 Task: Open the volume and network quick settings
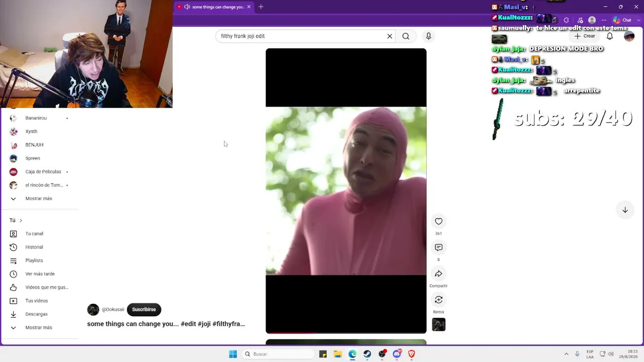click(608, 354)
